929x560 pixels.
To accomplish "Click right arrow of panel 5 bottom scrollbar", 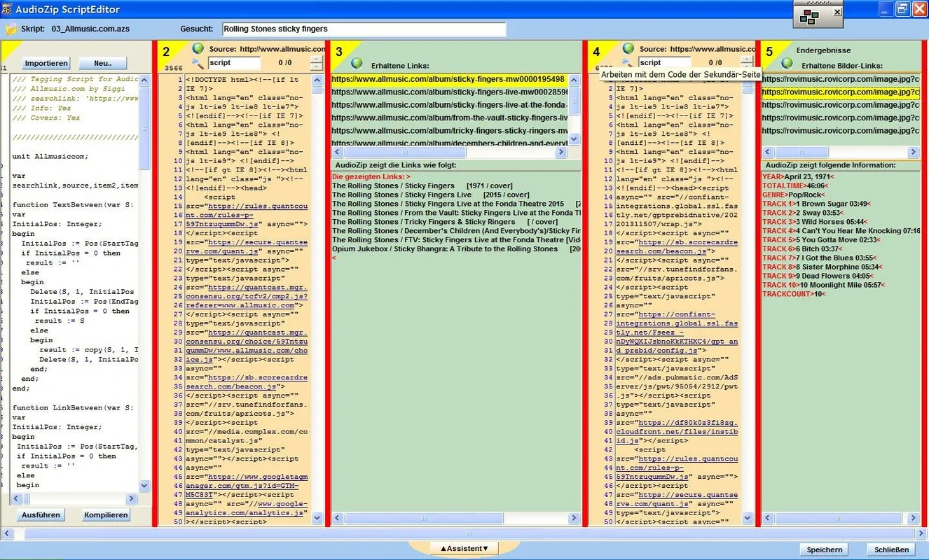I will pos(914,518).
